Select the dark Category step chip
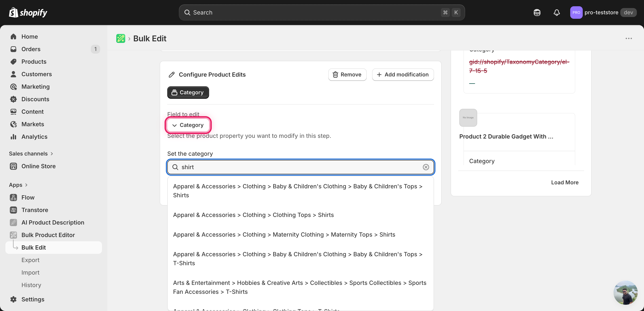Image resolution: width=644 pixels, height=311 pixels. click(188, 92)
